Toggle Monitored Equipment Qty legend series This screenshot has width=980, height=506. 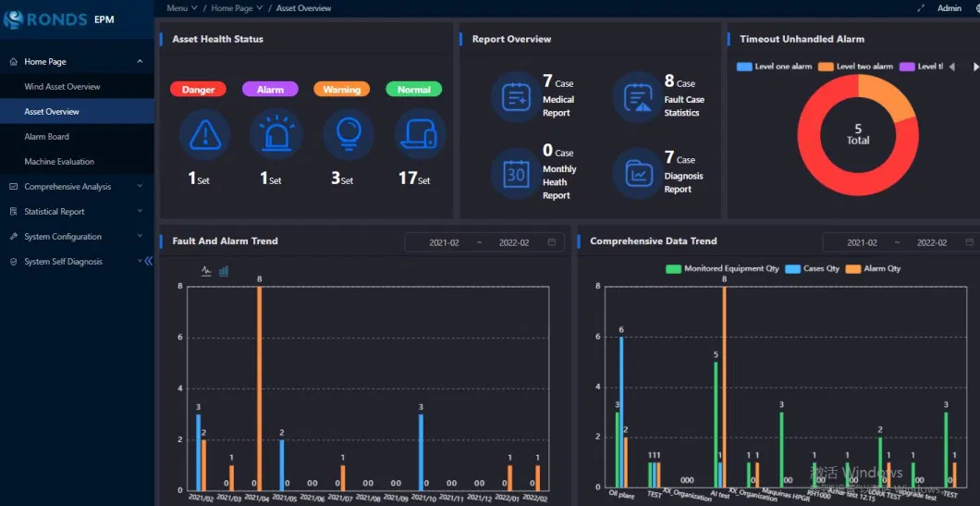[722, 268]
